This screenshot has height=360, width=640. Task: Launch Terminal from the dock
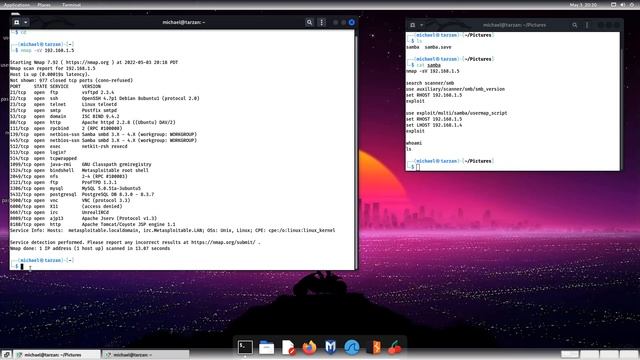(x=245, y=347)
